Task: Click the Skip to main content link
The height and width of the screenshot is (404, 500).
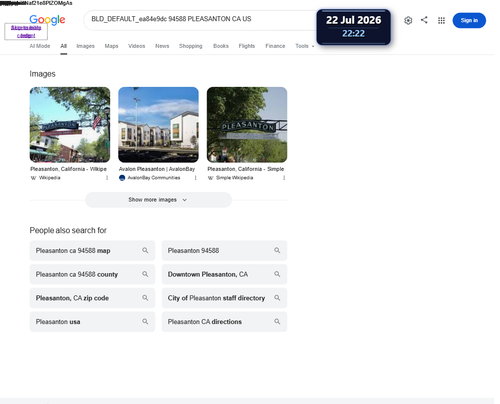Action: tap(26, 31)
